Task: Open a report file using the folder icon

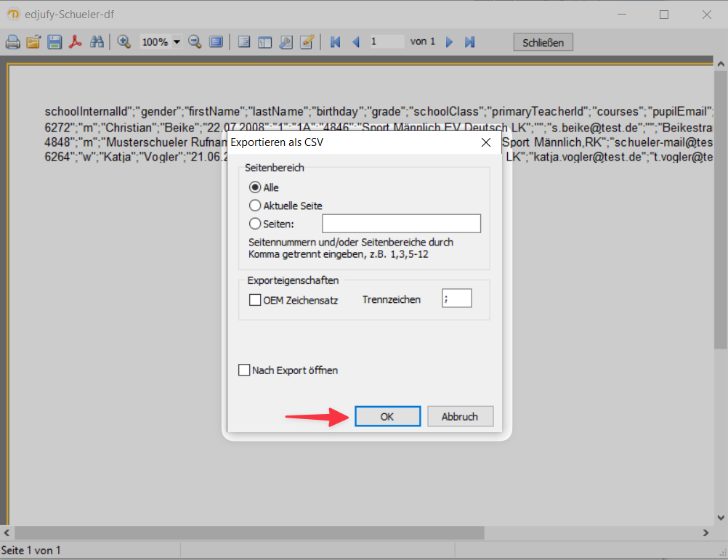Action: tap(33, 41)
